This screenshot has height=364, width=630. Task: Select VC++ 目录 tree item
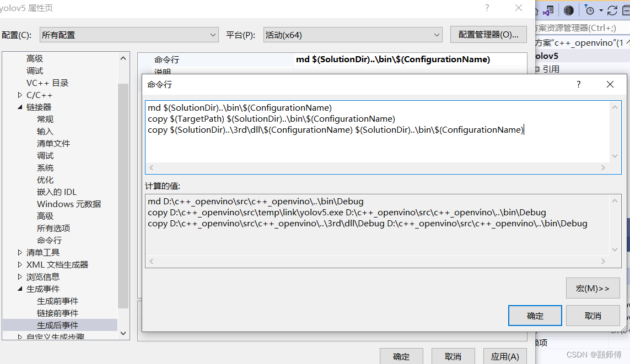point(47,83)
